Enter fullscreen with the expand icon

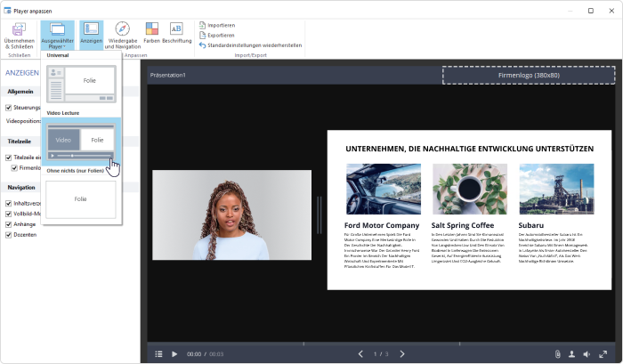coord(603,354)
